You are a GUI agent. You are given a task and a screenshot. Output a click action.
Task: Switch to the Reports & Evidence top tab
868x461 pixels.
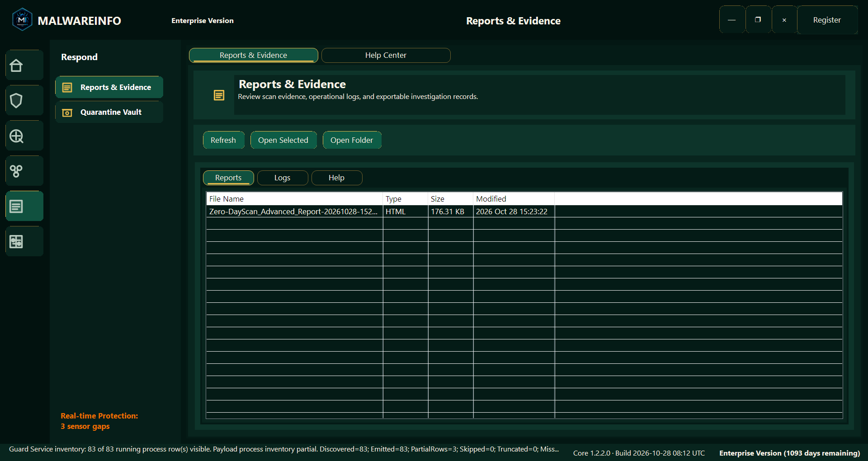[253, 55]
